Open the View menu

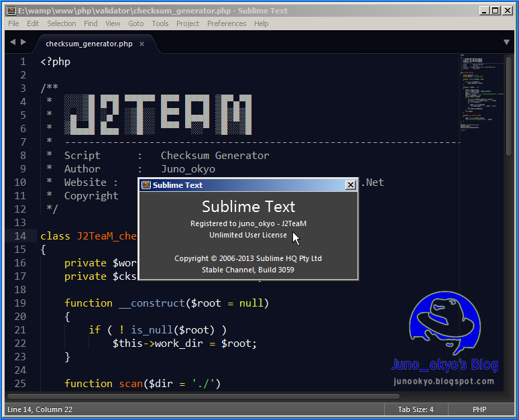[x=113, y=23]
